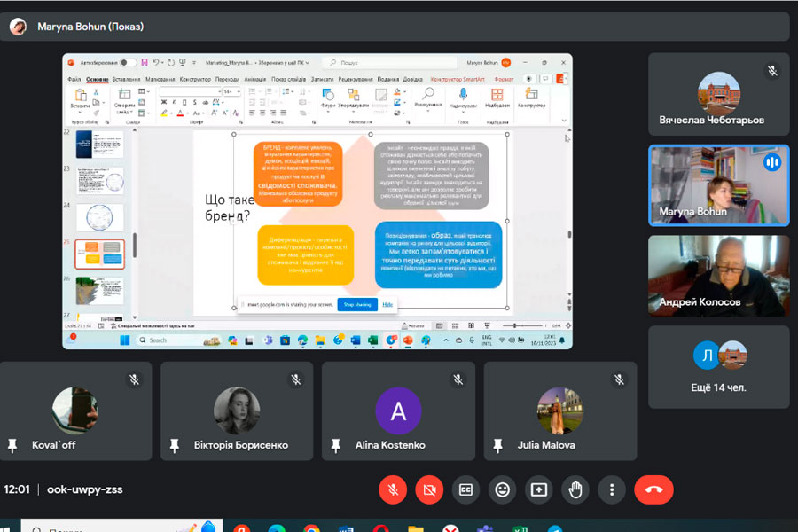Toggle the AutoSave switch in PowerPoint
The image size is (798, 532).
(129, 63)
